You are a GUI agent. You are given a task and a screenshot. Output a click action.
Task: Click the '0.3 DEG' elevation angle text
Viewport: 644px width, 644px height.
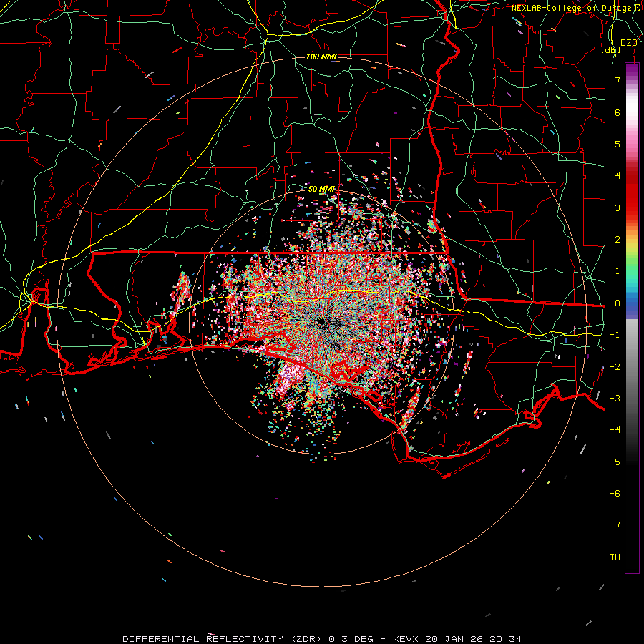point(351,639)
